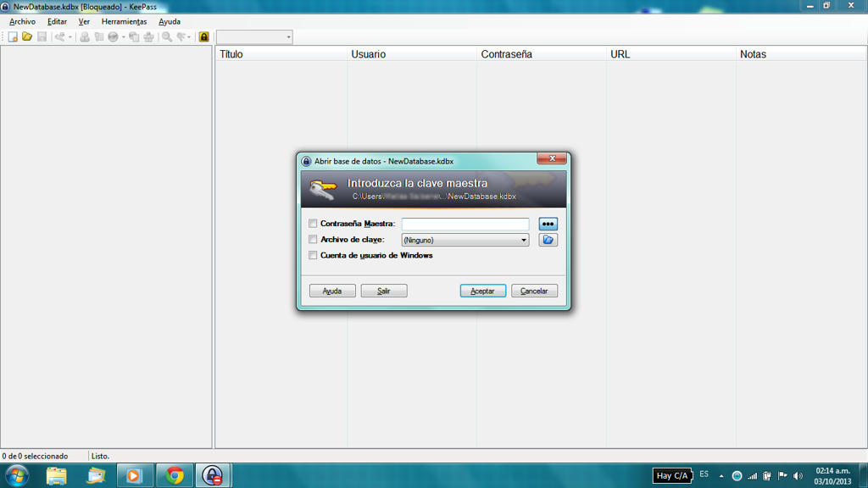The height and width of the screenshot is (488, 868).
Task: Click the Copy URL toolbar icon
Action: coord(134,37)
